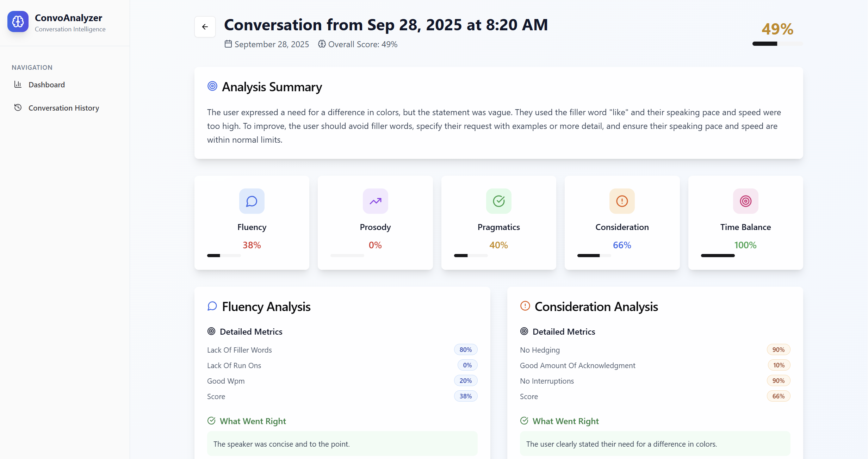Click the Prosody trending arrow icon

[375, 201]
